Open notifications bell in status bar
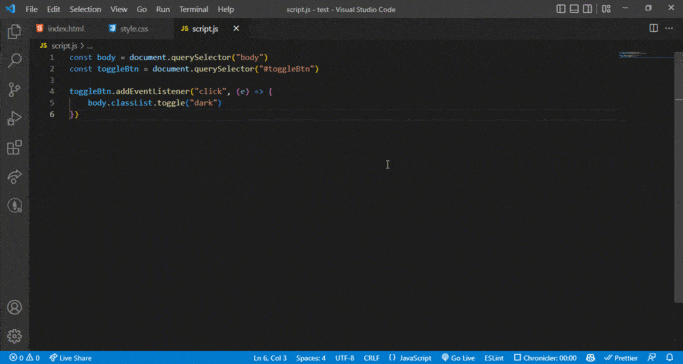683x364 pixels. tap(669, 358)
